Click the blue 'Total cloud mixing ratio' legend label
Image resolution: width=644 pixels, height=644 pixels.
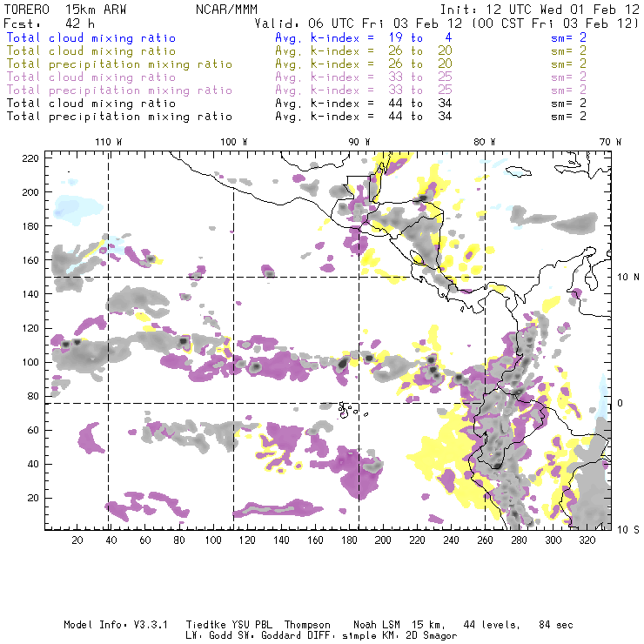(x=91, y=37)
